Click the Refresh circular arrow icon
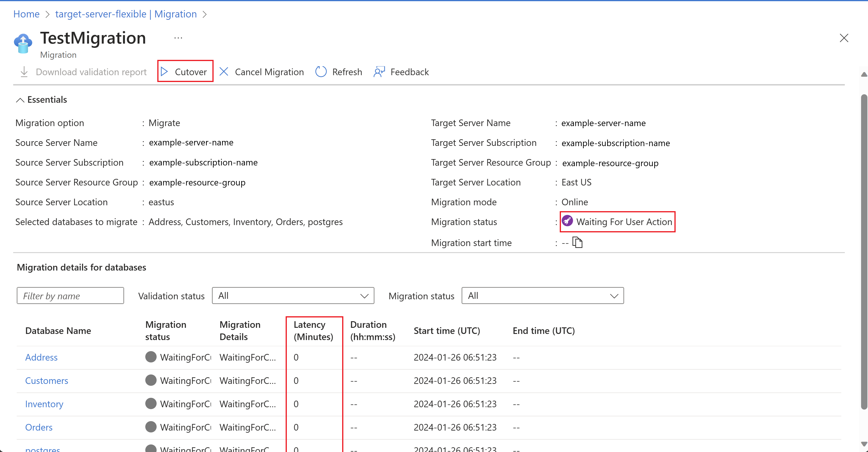This screenshot has height=452, width=868. 321,71
